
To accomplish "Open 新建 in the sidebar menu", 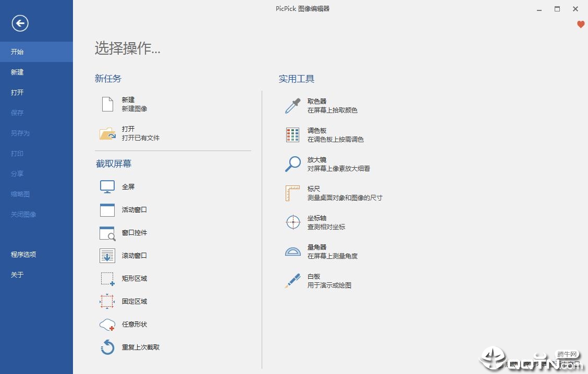I will (x=17, y=72).
